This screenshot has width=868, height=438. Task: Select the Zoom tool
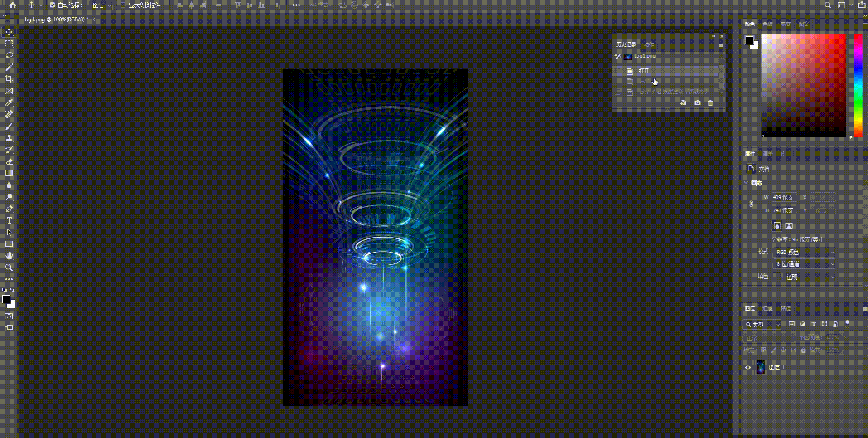point(9,268)
